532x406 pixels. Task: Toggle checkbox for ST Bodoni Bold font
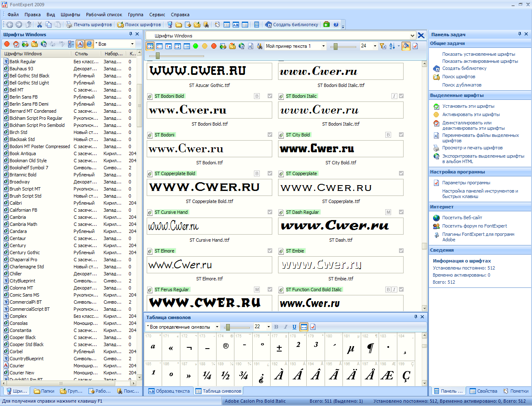click(x=270, y=96)
